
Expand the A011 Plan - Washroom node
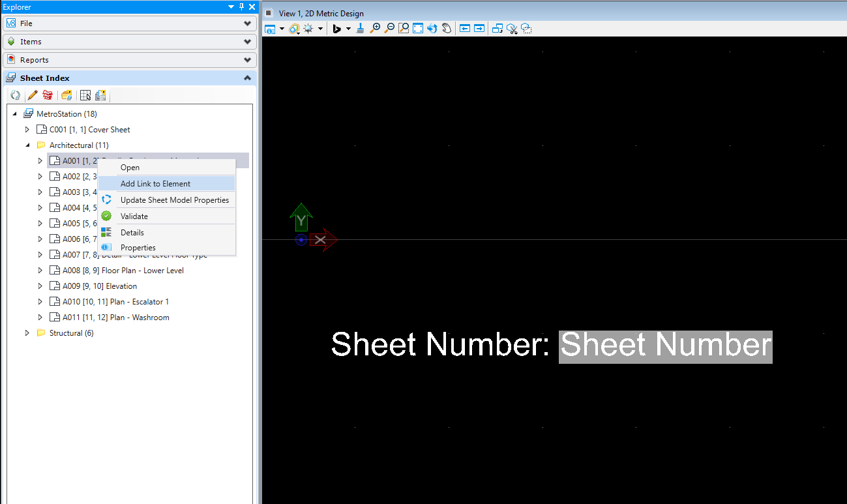[40, 318]
